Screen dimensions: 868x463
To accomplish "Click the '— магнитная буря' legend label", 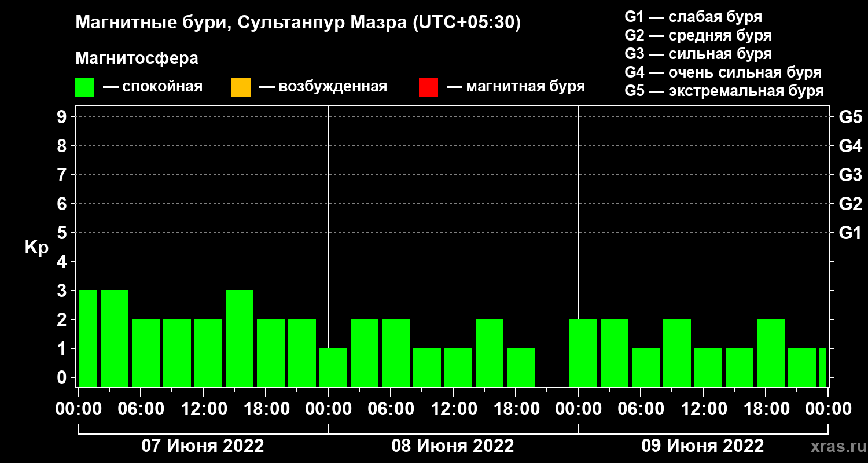I will coord(516,87).
